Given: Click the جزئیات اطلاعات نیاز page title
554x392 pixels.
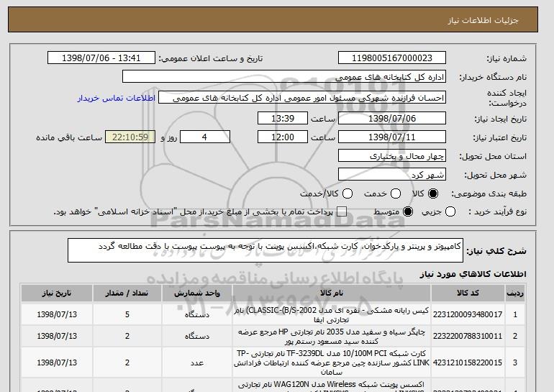Looking at the screenshot, I should tap(483, 20).
